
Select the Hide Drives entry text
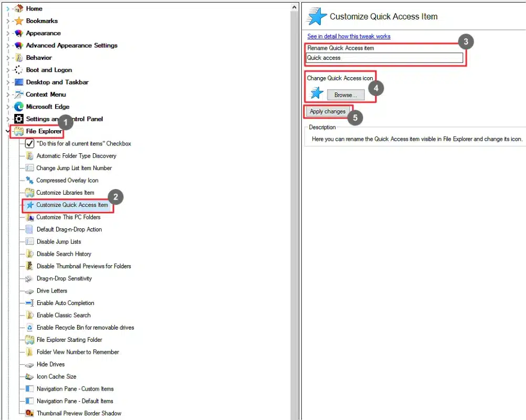click(50, 364)
